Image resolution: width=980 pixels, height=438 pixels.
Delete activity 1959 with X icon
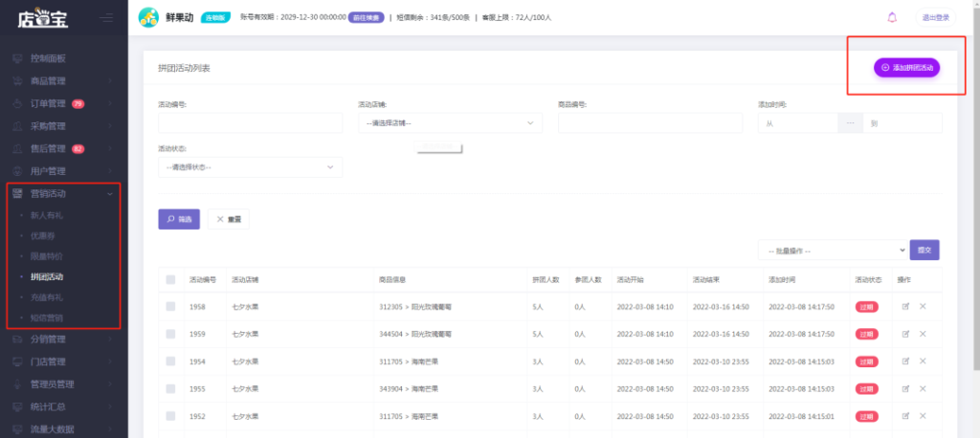click(x=923, y=334)
